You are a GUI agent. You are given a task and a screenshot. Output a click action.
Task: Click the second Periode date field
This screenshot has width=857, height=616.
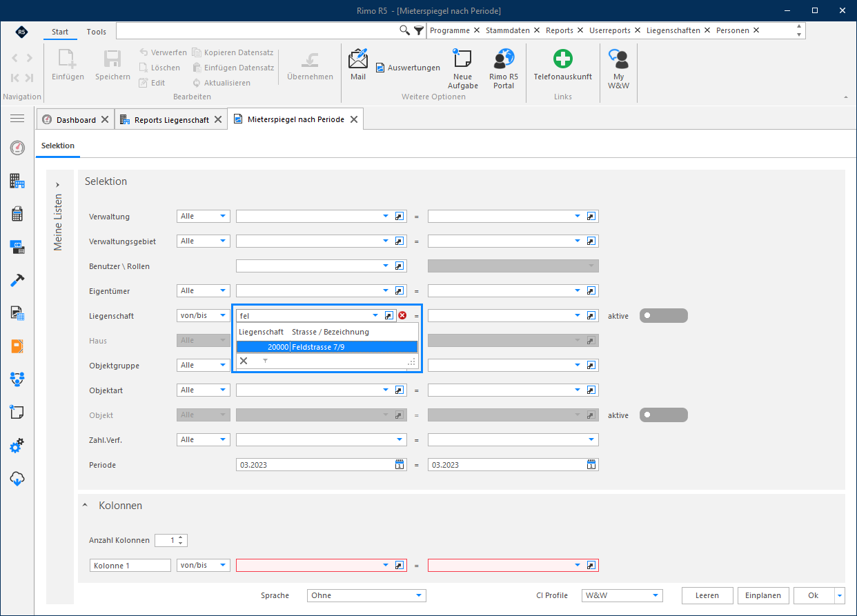click(x=513, y=464)
